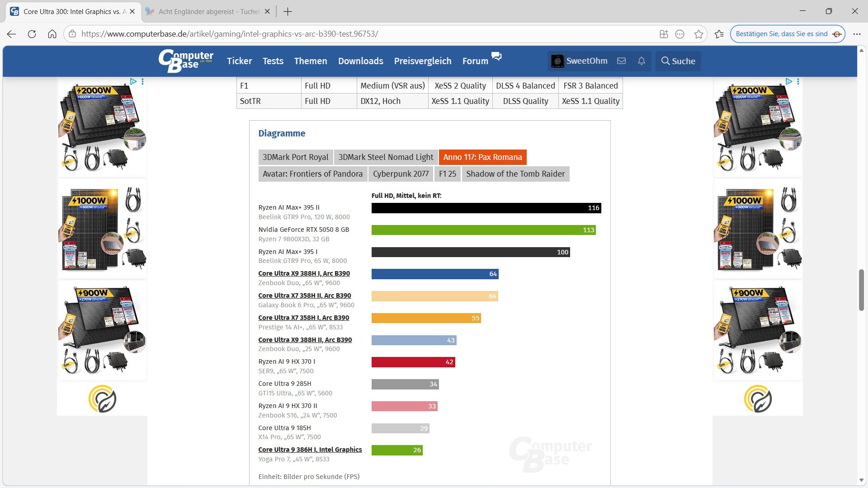Select the Core Ultra 300 browser tab
This screenshot has height=488, width=868.
pyautogui.click(x=72, y=12)
